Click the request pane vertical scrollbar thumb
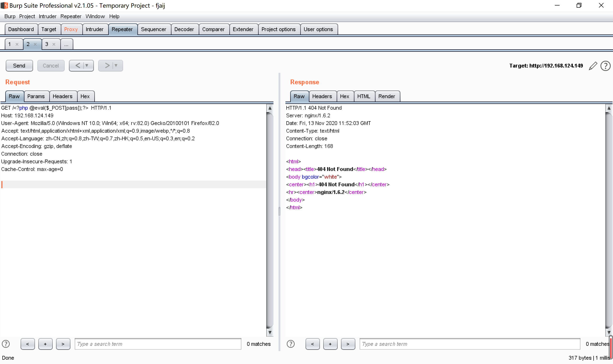This screenshot has height=364, width=613. [270, 220]
